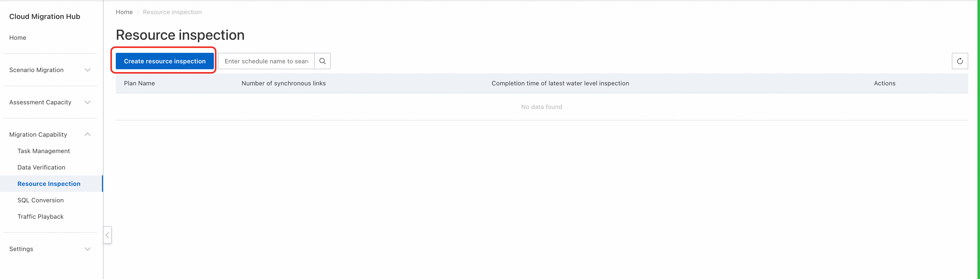This screenshot has height=279, width=980.
Task: Click Plan Name column header
Action: coord(139,83)
